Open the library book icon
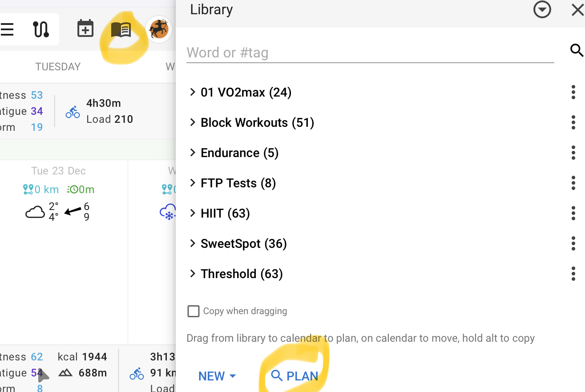 tap(121, 30)
